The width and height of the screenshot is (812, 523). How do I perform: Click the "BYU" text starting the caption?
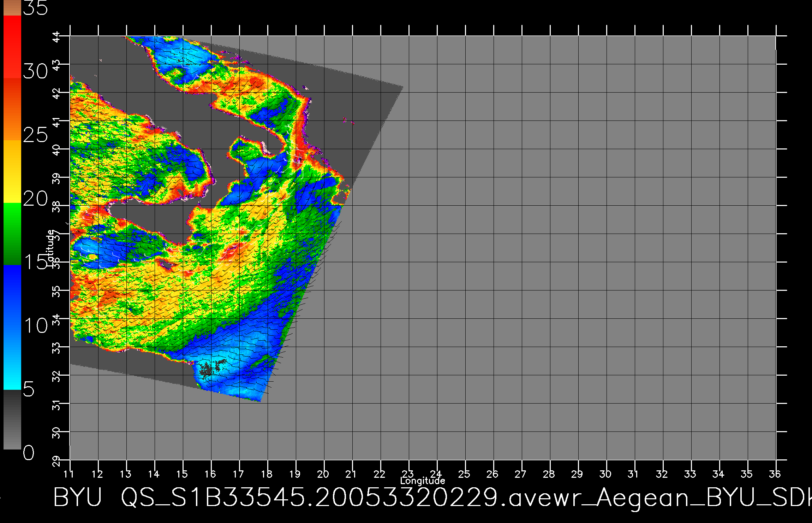point(78,497)
